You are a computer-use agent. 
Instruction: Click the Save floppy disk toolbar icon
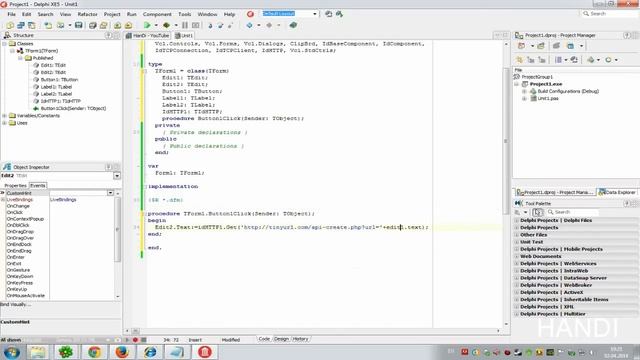pos(79,25)
